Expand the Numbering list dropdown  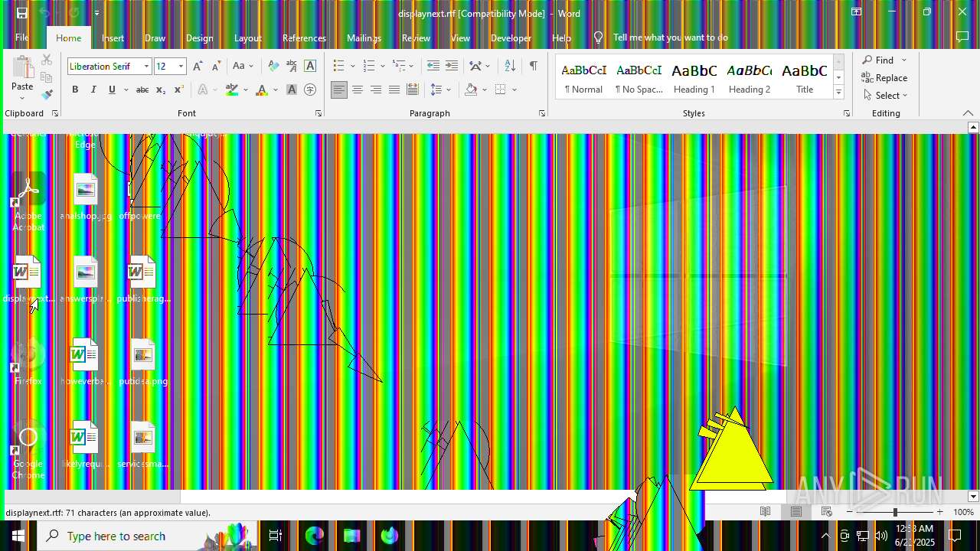click(x=383, y=66)
